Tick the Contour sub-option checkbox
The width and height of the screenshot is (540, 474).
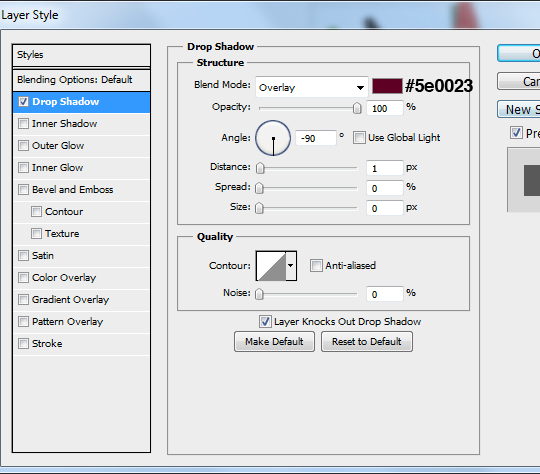pyautogui.click(x=36, y=212)
